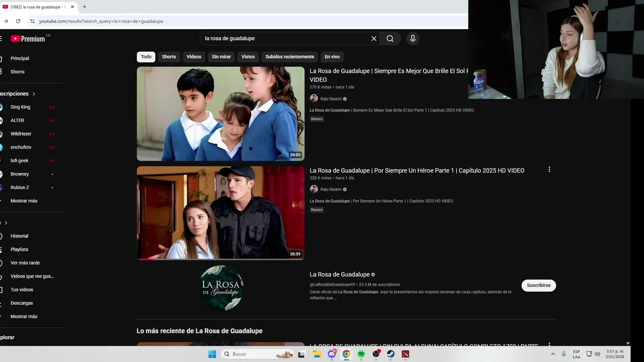Open La Rosa de Guadalupe channel name link
The image size is (644, 362).
tap(340, 275)
